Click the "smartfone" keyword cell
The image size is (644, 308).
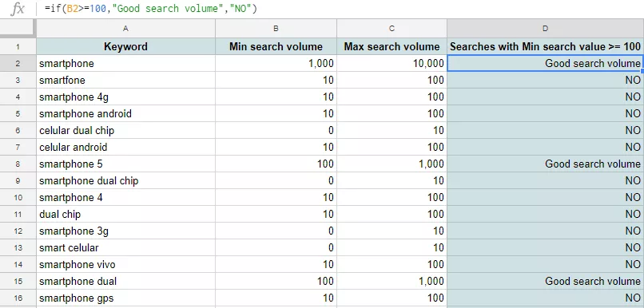125,81
